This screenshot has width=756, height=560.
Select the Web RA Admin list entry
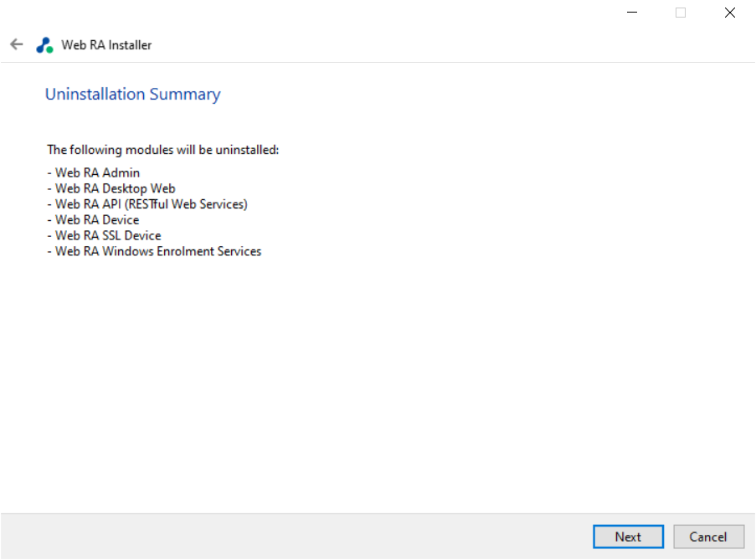(x=94, y=172)
